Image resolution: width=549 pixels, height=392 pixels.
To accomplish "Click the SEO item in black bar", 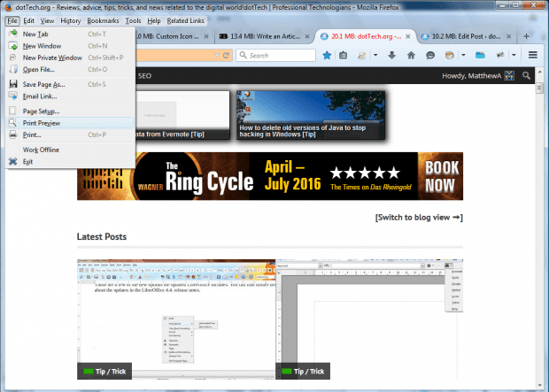I will pyautogui.click(x=144, y=76).
